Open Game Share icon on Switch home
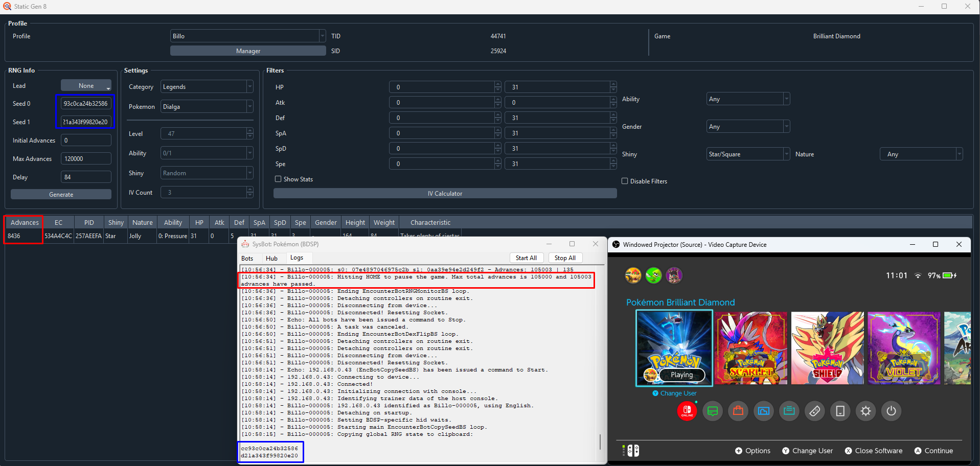This screenshot has width=980, height=466. coord(789,411)
